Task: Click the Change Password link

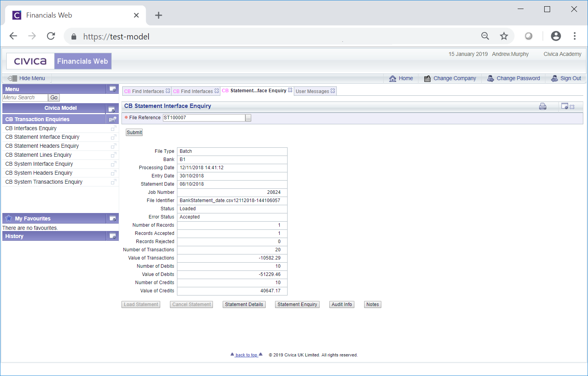Action: point(518,78)
